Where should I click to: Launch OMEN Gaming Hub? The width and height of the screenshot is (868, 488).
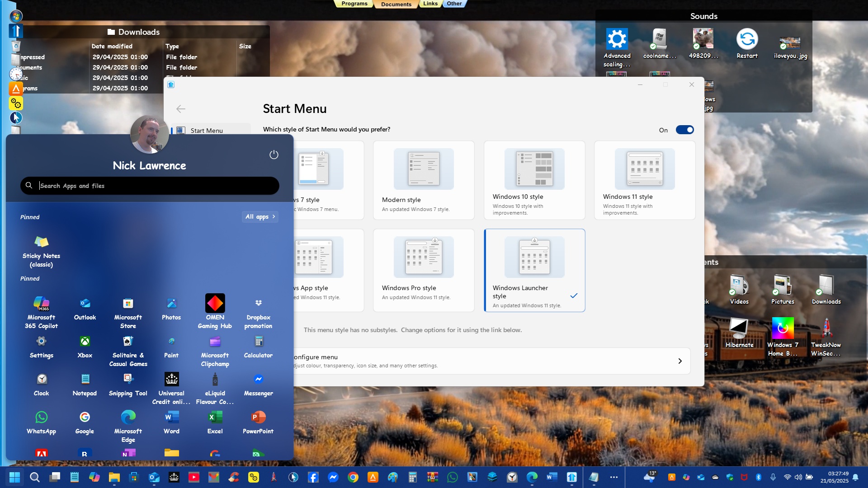(215, 312)
